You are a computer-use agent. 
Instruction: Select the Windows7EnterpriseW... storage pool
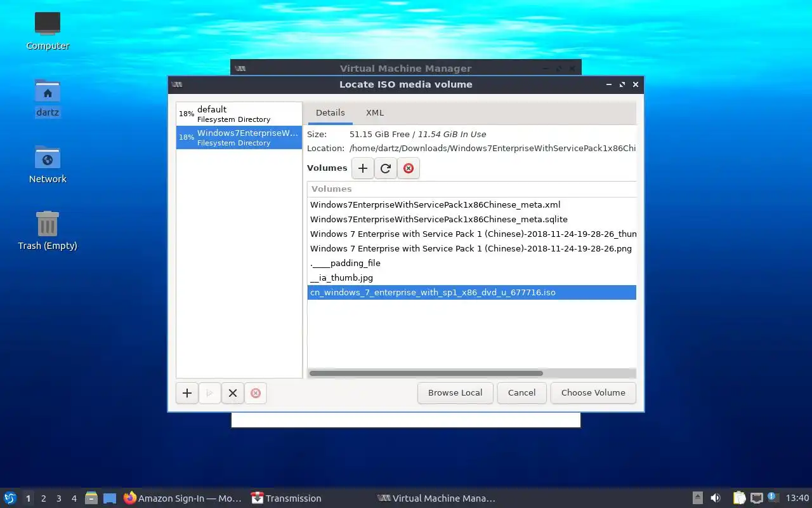tap(239, 138)
